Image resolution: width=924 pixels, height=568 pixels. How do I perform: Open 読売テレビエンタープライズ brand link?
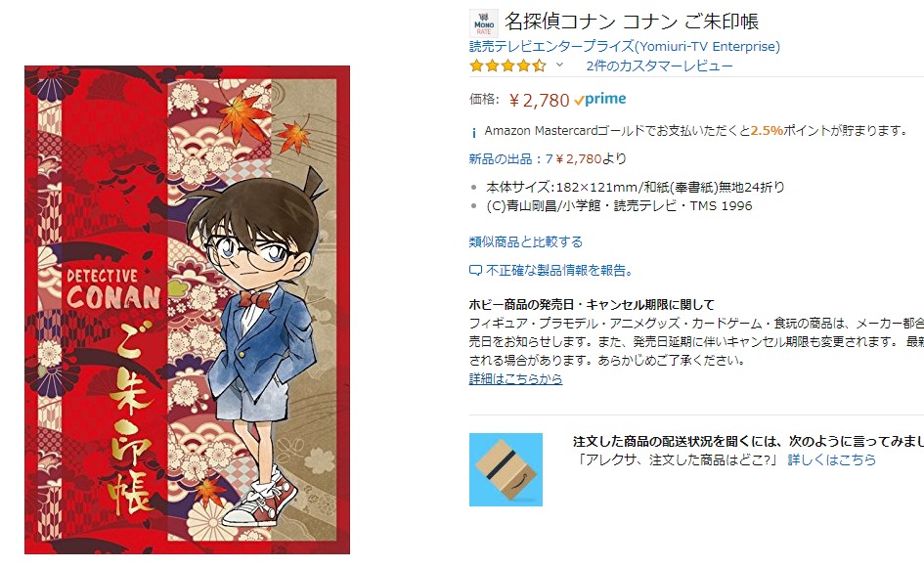tap(624, 47)
